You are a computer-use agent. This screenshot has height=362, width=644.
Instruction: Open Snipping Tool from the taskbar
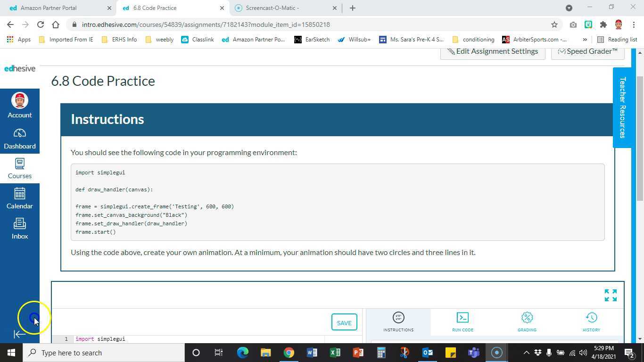(x=404, y=353)
